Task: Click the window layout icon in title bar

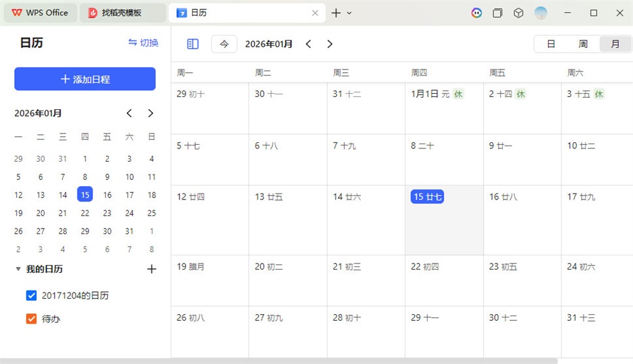Action: 497,13
